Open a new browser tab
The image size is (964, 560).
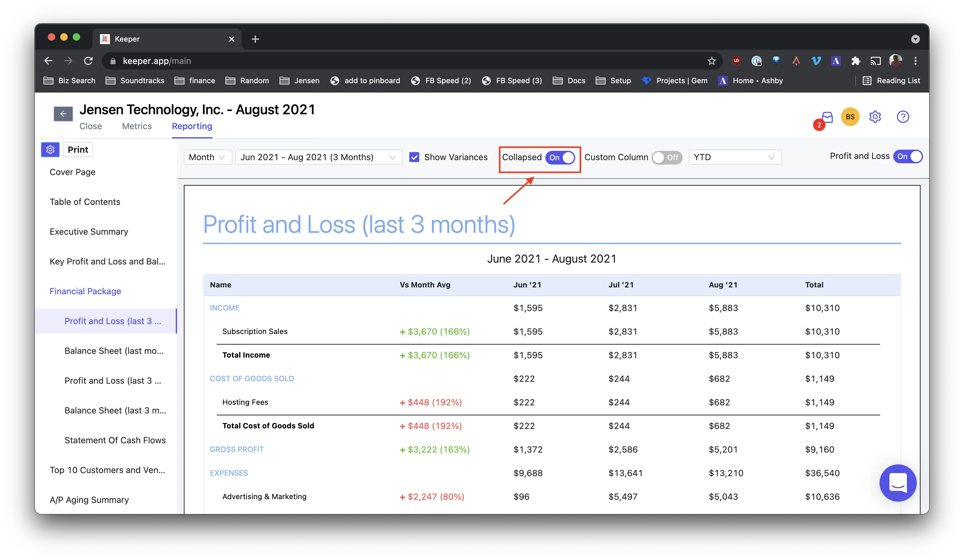[255, 39]
